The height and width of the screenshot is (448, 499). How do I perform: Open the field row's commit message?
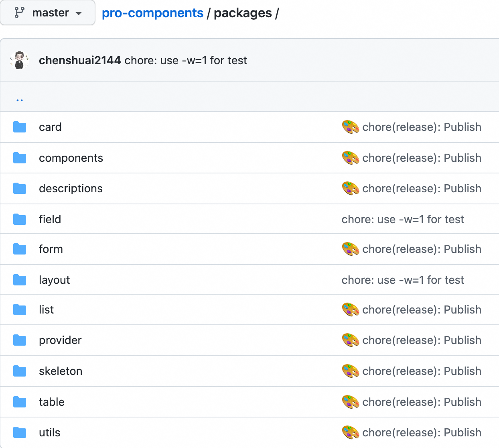403,219
